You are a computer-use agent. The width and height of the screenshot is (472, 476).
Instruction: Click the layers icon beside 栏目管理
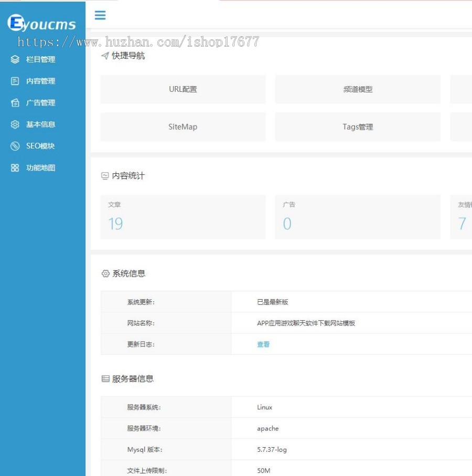(15, 59)
